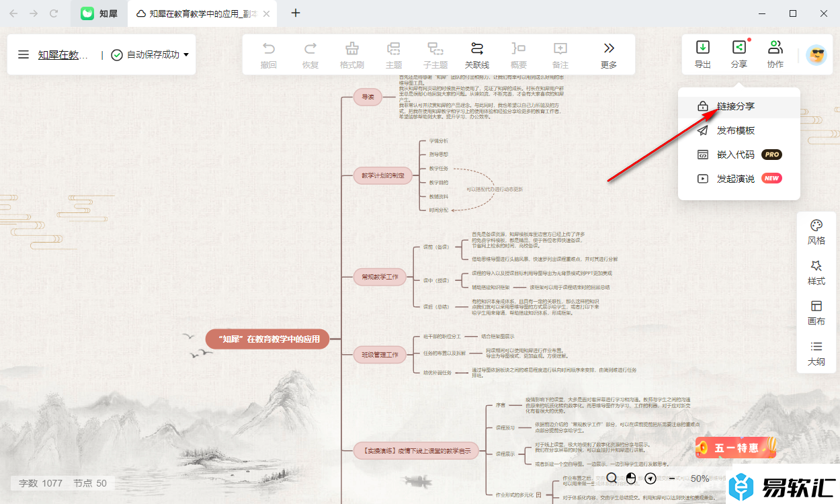
Task: Open Collaboration (协作) panel
Action: (x=775, y=54)
